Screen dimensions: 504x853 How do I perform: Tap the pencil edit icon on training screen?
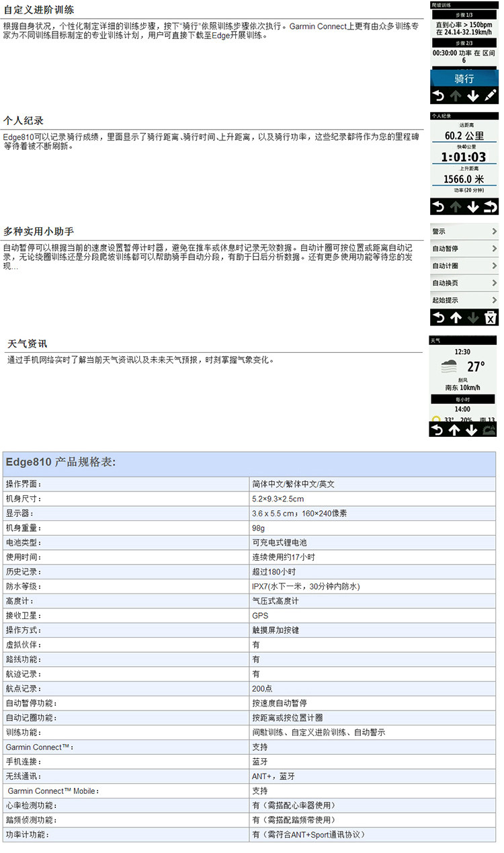point(491,95)
